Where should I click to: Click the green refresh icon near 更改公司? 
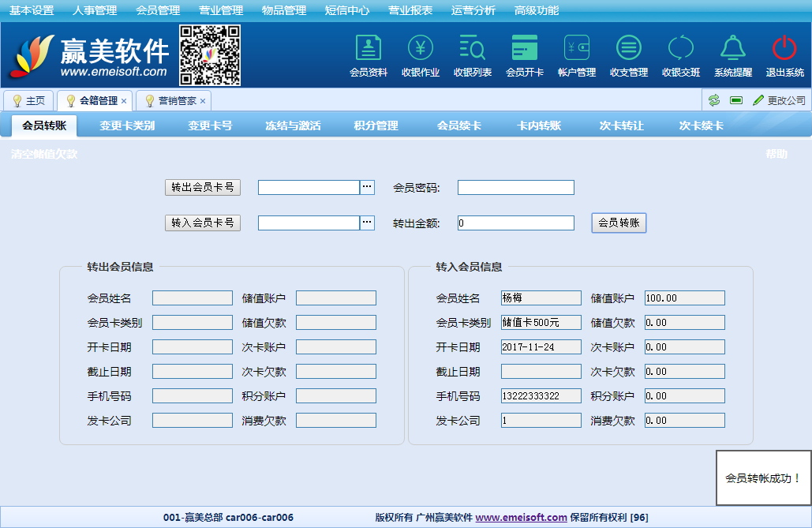tap(714, 100)
